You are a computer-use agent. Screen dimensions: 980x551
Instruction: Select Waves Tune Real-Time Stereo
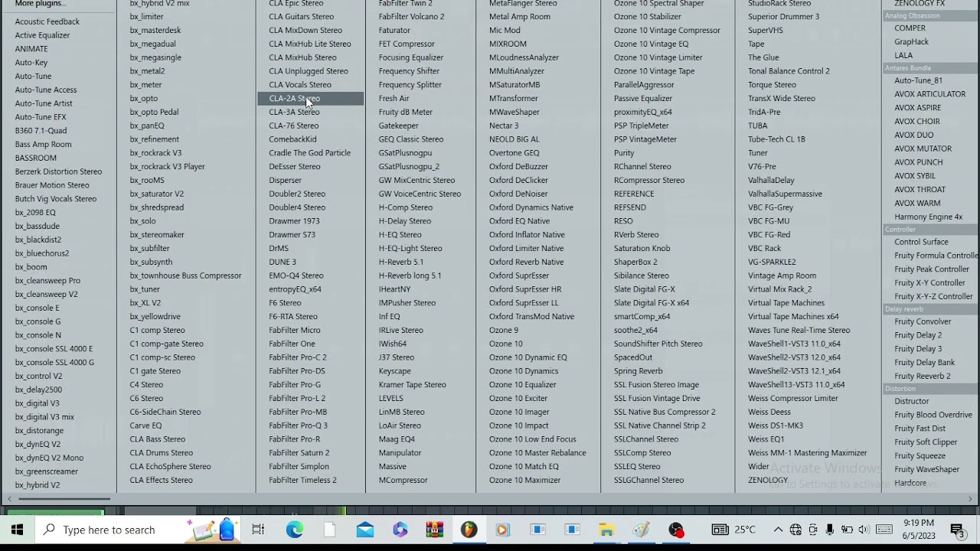(799, 330)
